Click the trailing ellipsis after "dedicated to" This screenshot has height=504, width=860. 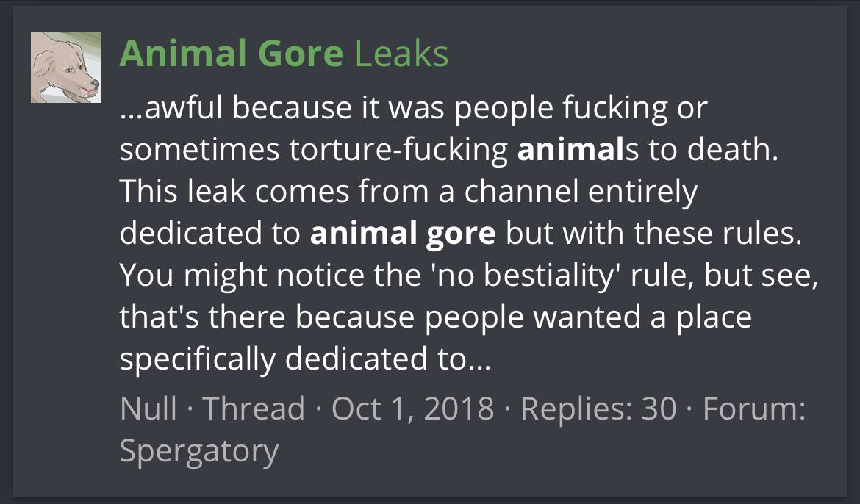(x=478, y=359)
